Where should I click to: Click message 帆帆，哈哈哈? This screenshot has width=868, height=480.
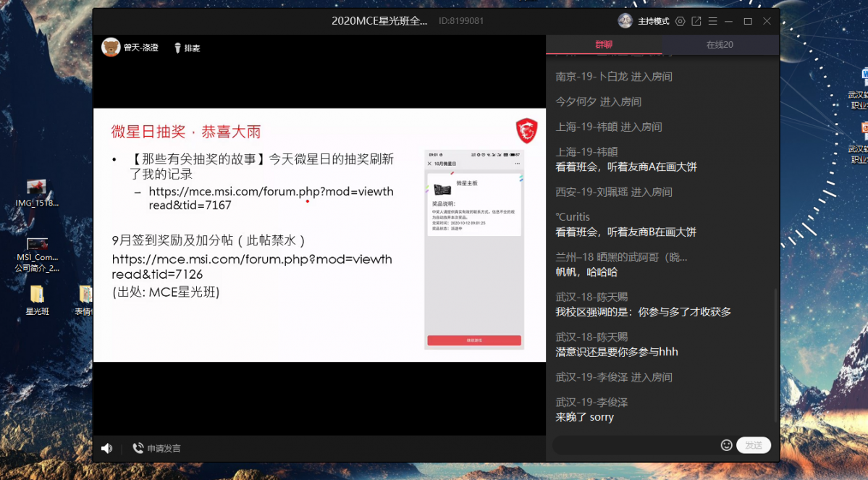pos(586,271)
